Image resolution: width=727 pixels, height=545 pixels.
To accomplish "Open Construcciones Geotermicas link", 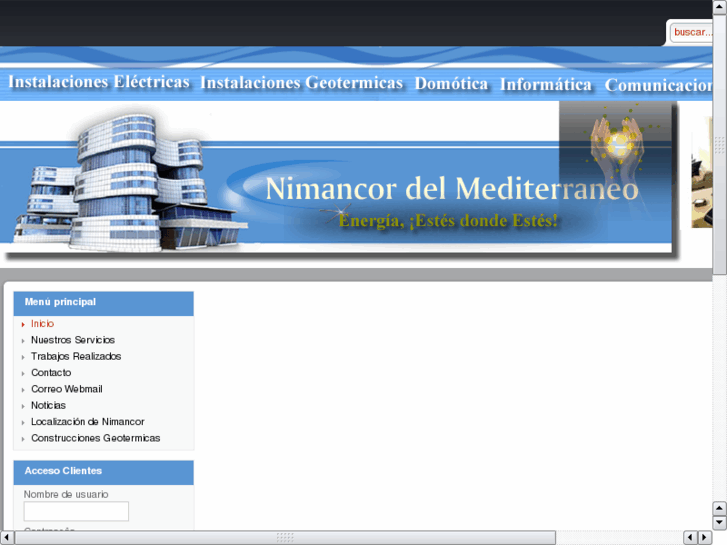I will point(96,438).
